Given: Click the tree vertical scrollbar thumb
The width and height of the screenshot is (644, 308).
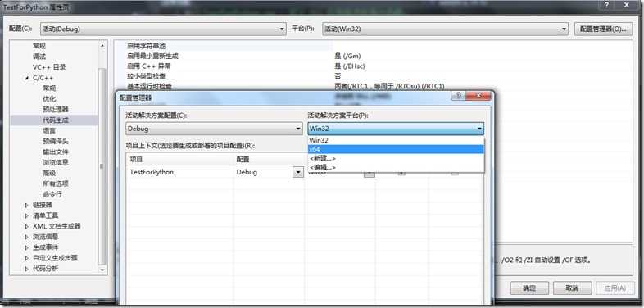Looking at the screenshot, I should (102, 166).
